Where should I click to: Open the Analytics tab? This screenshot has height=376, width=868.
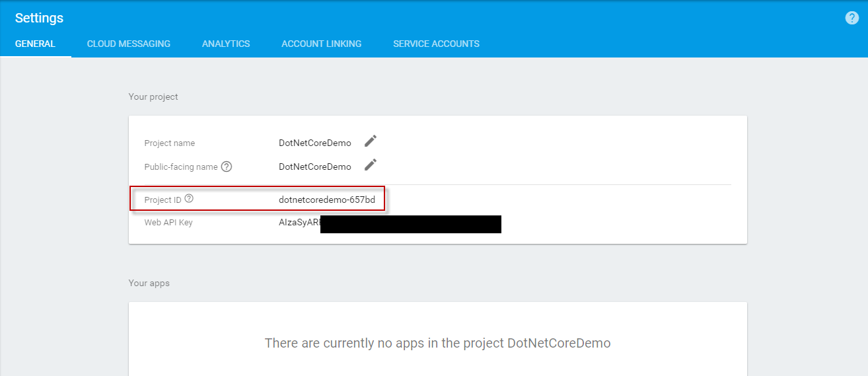226,44
